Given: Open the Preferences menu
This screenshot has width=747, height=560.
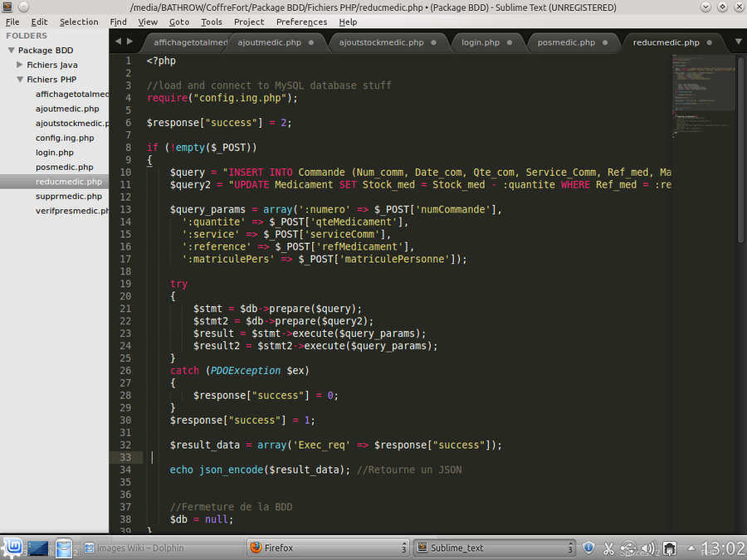Looking at the screenshot, I should pos(301,22).
